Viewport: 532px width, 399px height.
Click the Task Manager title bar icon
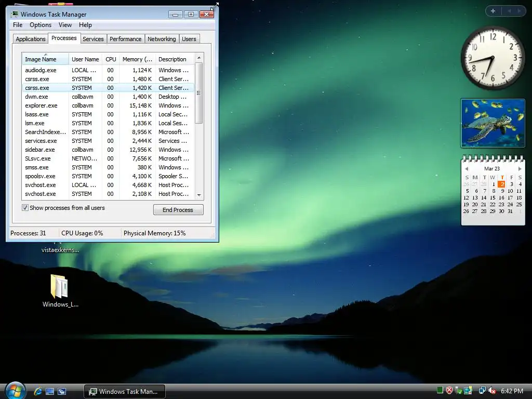tap(15, 14)
